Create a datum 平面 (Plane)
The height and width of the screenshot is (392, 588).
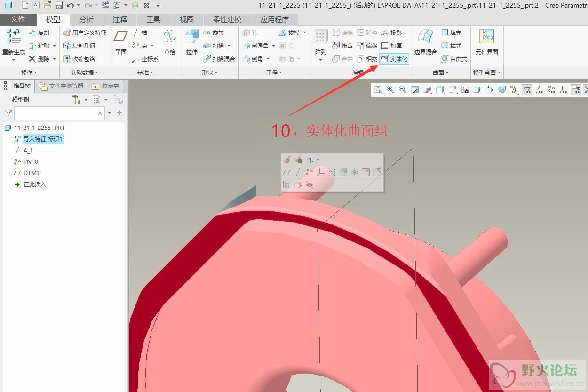[121, 42]
